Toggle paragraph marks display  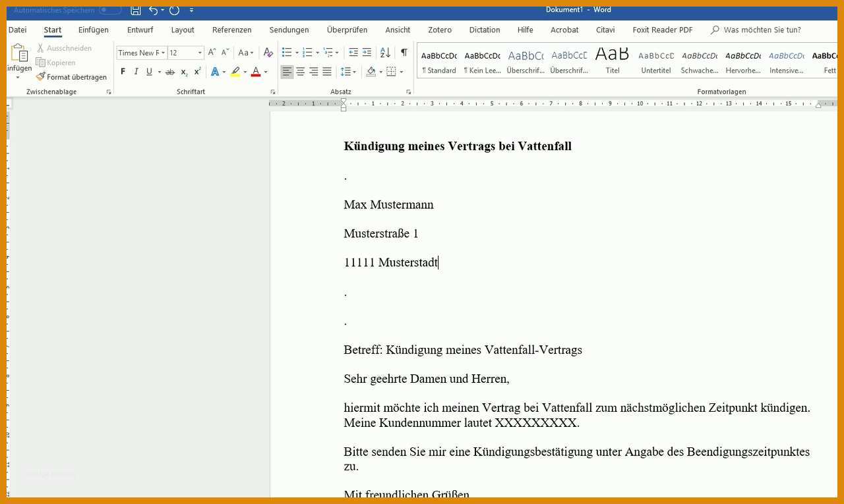[x=404, y=52]
